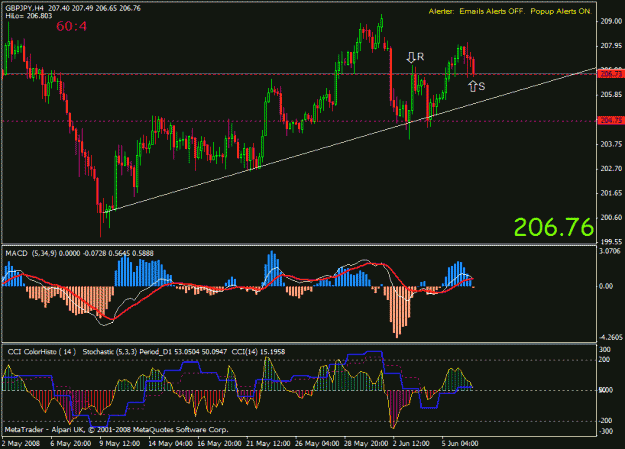Click the 5 Jun 04:00 time label

click(x=460, y=443)
